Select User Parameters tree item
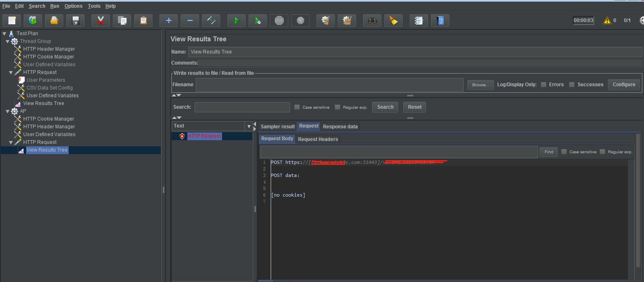644x282 pixels. tap(46, 80)
